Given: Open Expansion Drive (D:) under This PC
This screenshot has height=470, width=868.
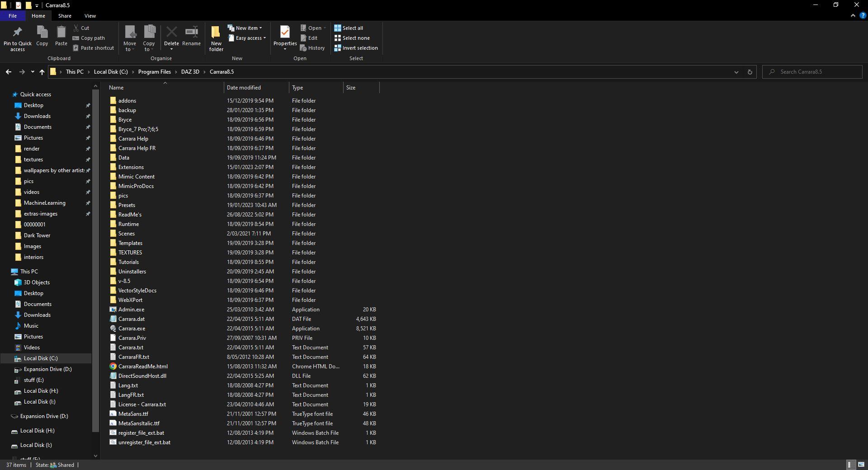Looking at the screenshot, I should click(47, 369).
